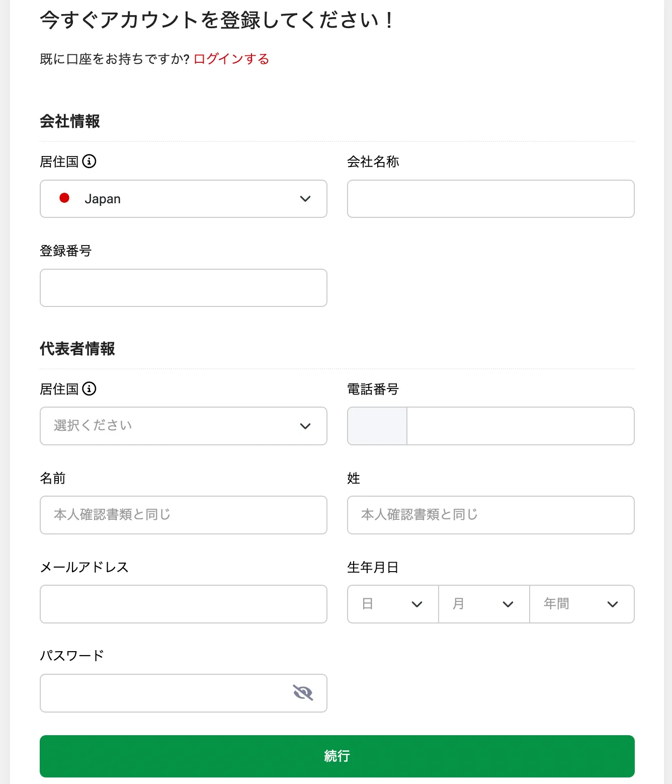Click info icon beside representative 居住国 label
Image resolution: width=672 pixels, height=784 pixels.
[x=89, y=388]
